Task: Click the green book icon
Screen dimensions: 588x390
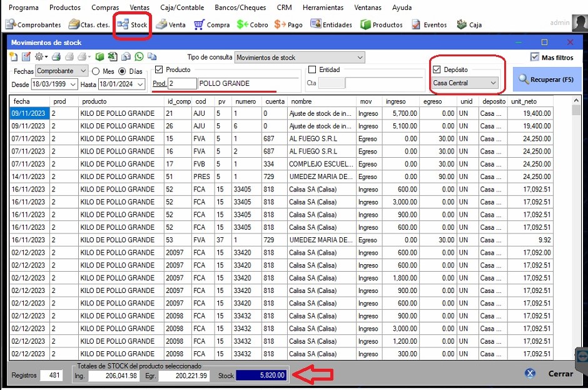Action: coord(99,57)
